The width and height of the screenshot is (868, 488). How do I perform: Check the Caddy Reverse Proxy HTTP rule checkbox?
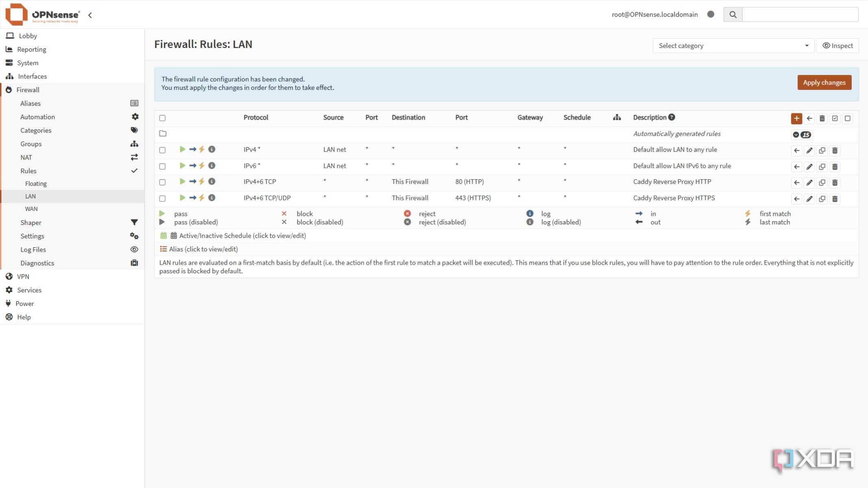[x=162, y=182]
